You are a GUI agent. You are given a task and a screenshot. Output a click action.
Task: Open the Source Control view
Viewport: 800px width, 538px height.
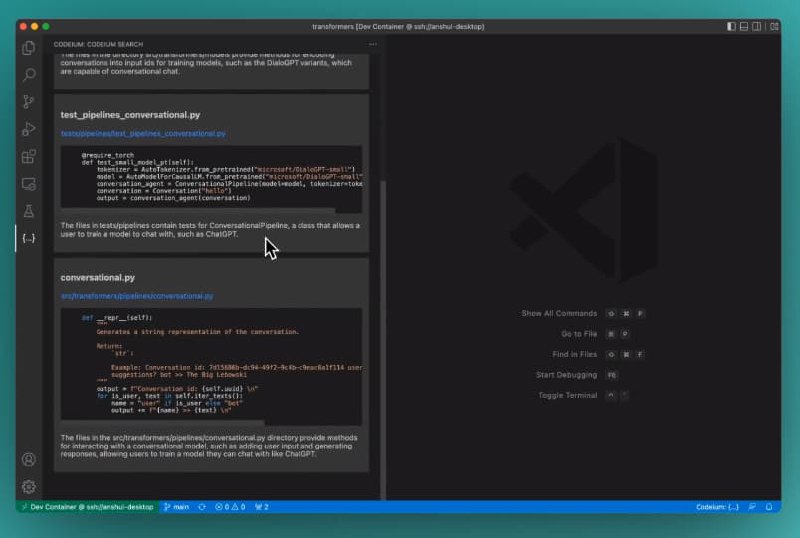click(29, 102)
